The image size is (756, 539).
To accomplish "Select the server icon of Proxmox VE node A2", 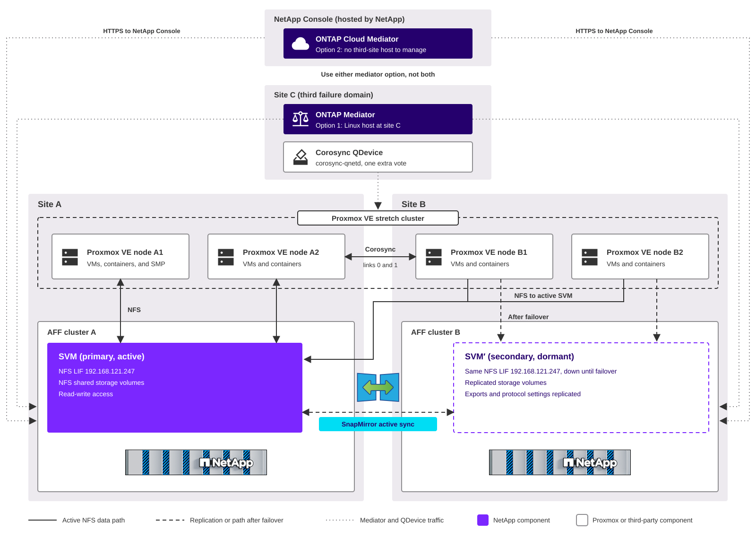I will click(226, 257).
